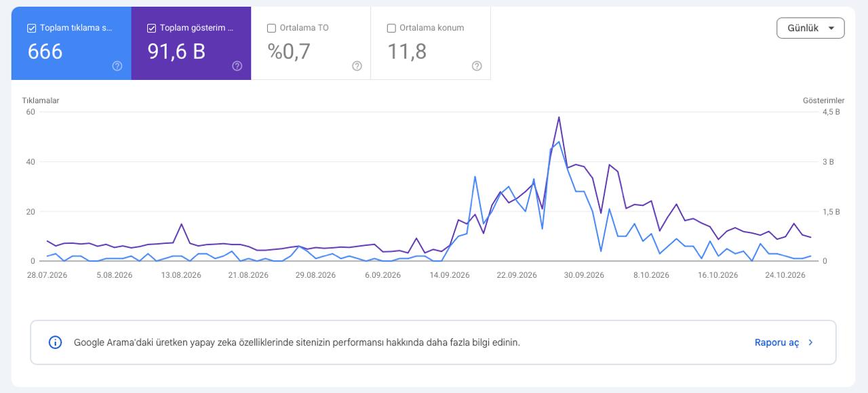The width and height of the screenshot is (868, 393).
Task: Click the 6.09.2026 date label
Action: [383, 275]
